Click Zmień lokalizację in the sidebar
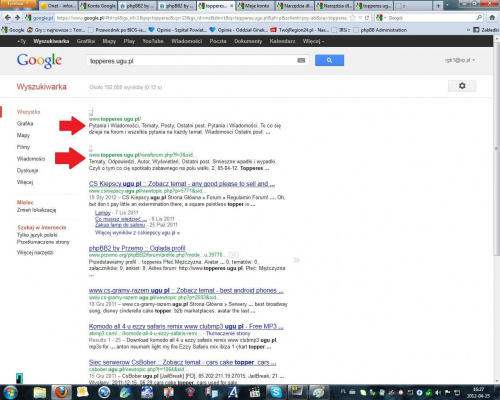Image resolution: width=500 pixels, height=400 pixels. click(x=36, y=210)
